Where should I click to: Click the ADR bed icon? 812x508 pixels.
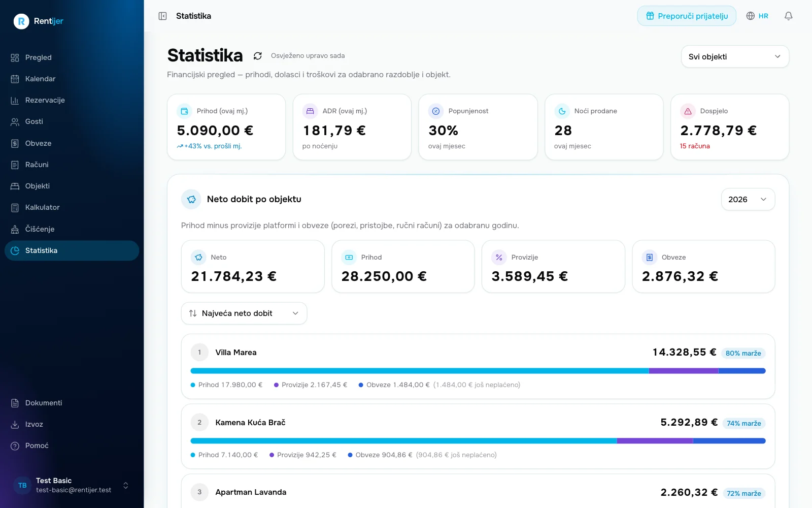point(310,111)
